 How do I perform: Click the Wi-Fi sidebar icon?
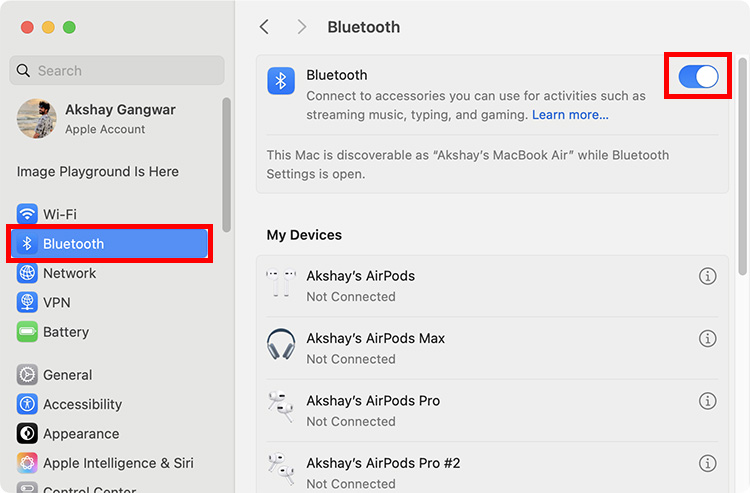[27, 214]
